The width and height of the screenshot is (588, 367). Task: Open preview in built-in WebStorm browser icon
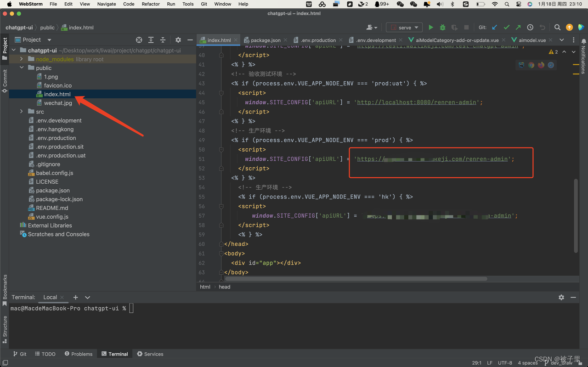(x=521, y=65)
